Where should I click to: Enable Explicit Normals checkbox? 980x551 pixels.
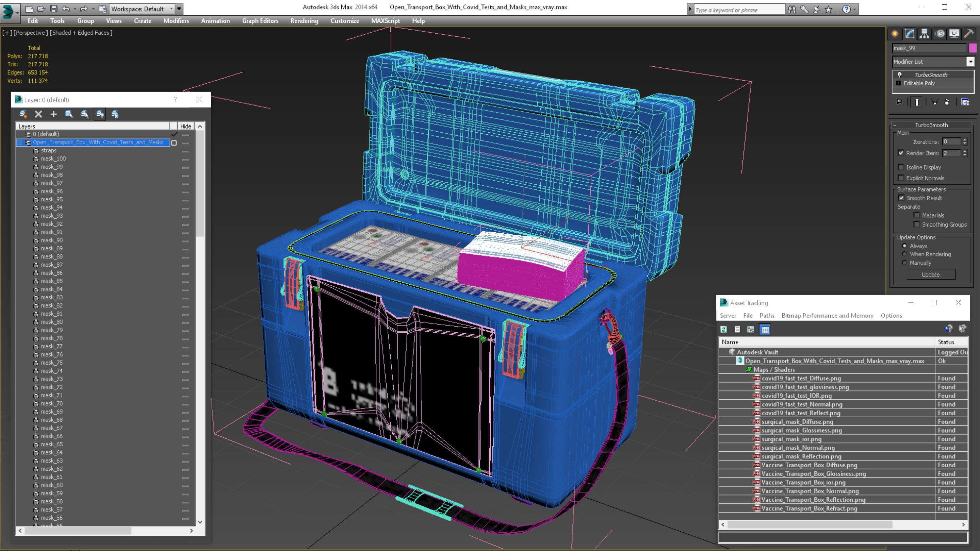pos(901,178)
